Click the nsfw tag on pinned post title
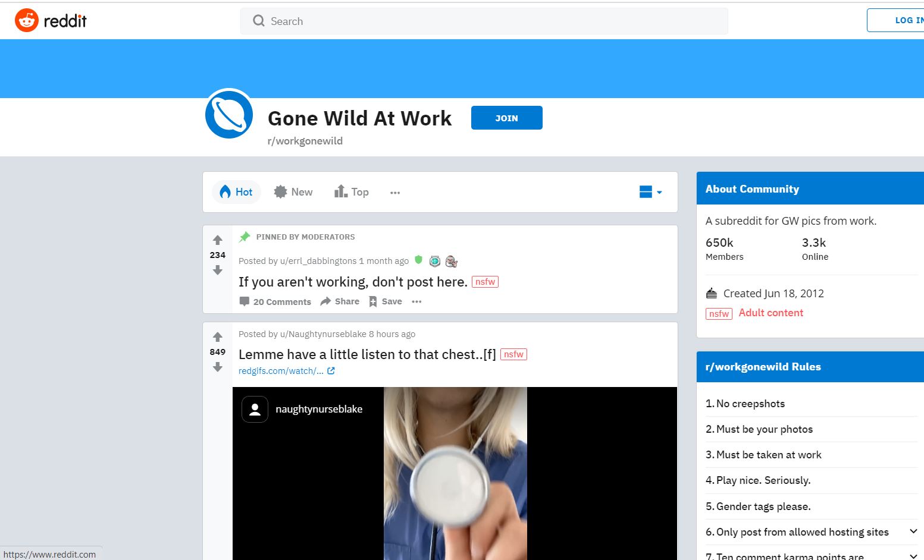Screen dimensions: 924x560 (x=485, y=282)
